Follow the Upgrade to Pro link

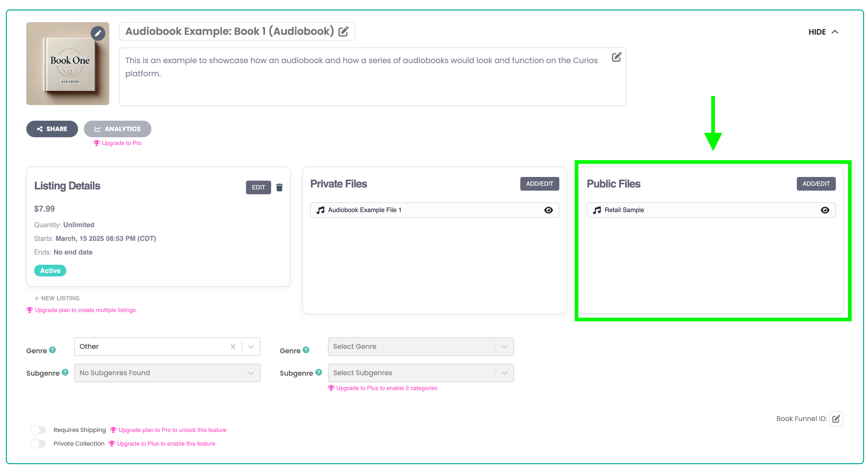[x=122, y=143]
